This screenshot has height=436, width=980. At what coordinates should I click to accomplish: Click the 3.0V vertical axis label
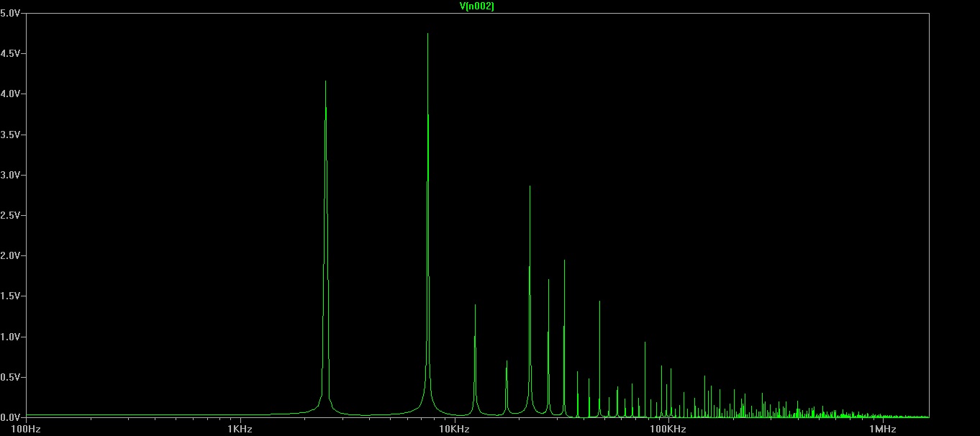(10, 175)
